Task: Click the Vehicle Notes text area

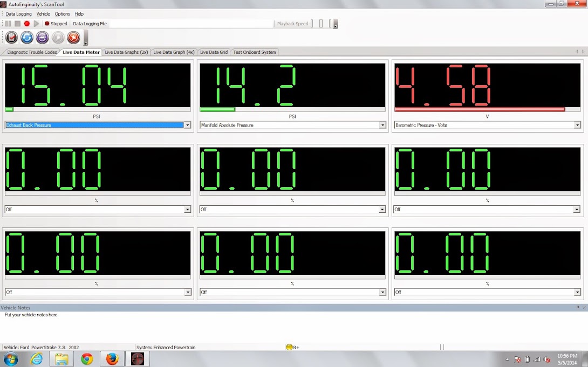Action: pos(293,327)
